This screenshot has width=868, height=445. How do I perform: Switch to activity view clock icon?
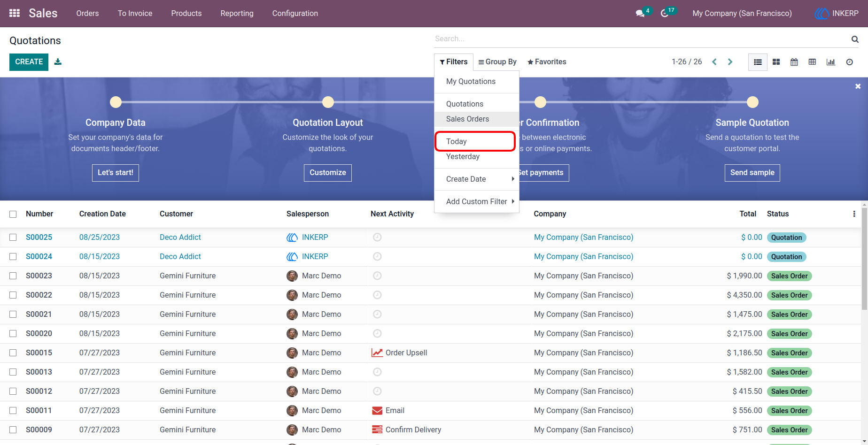(850, 62)
